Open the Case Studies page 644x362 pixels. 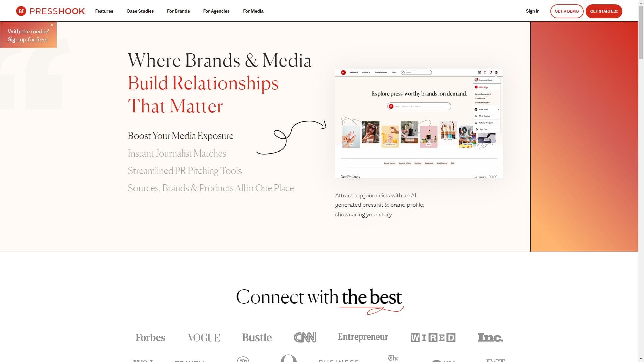[140, 11]
